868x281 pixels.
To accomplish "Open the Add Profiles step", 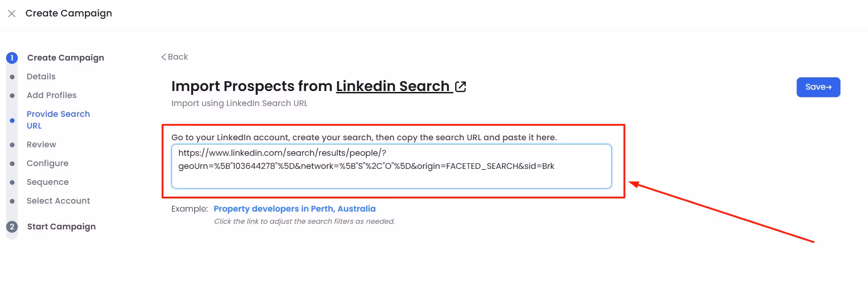I will (x=52, y=95).
